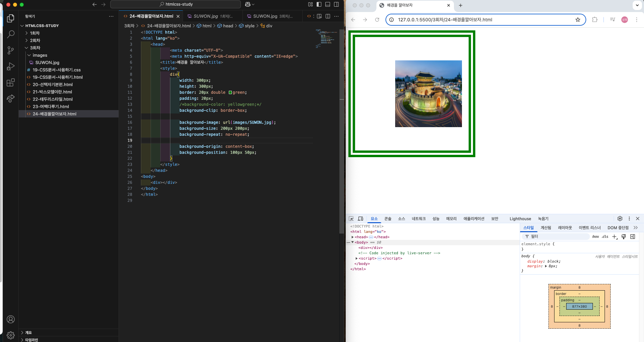Open the Copilot dropdown chevron

(253, 4)
